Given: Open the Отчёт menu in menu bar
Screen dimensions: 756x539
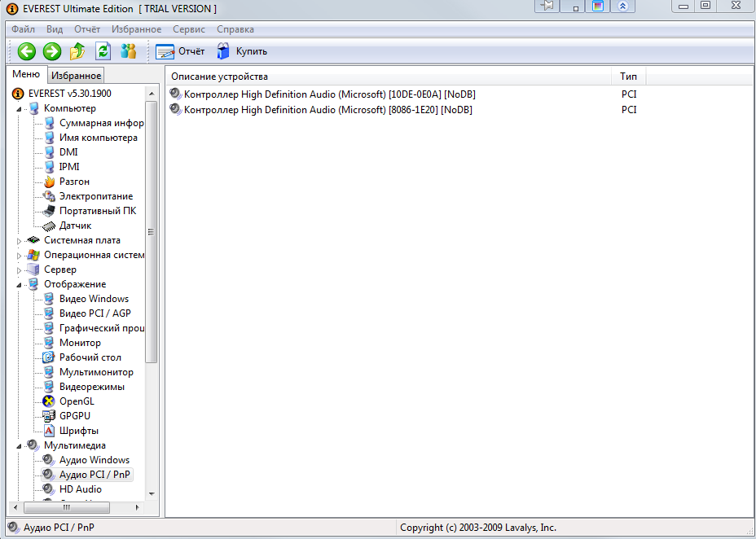Looking at the screenshot, I should (x=87, y=29).
